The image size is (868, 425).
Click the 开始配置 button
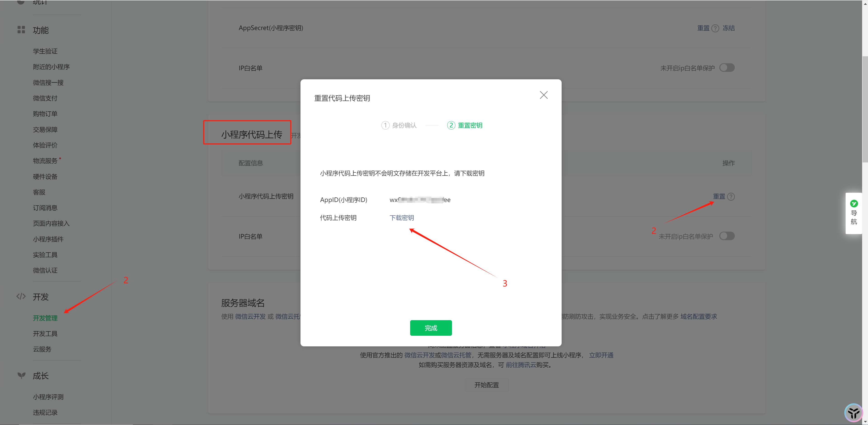pyautogui.click(x=487, y=385)
